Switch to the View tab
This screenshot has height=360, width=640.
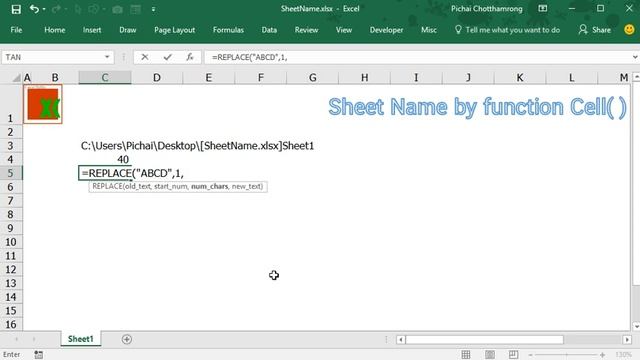click(344, 30)
